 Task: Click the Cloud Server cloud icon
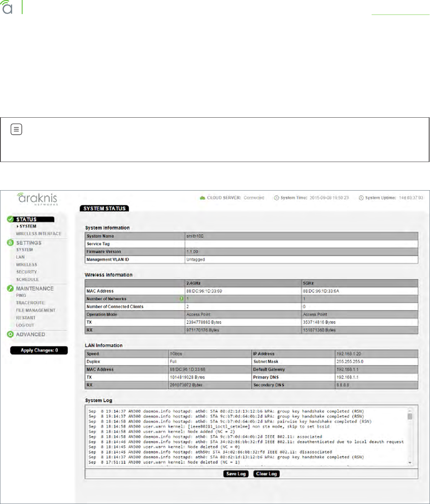coord(202,198)
